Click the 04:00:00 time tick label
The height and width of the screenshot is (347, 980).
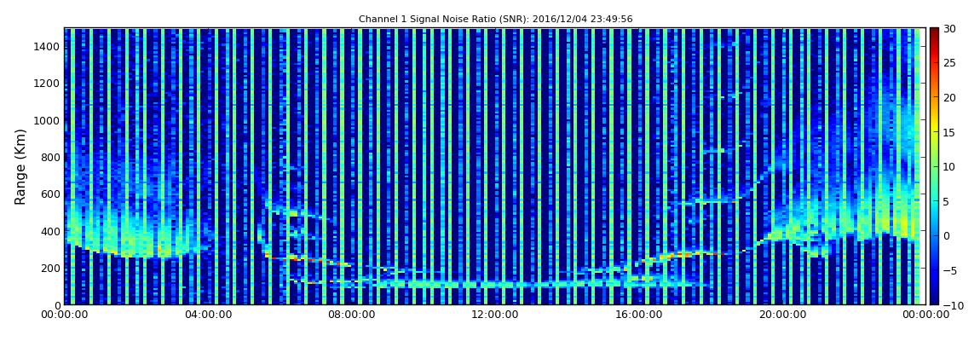click(207, 315)
